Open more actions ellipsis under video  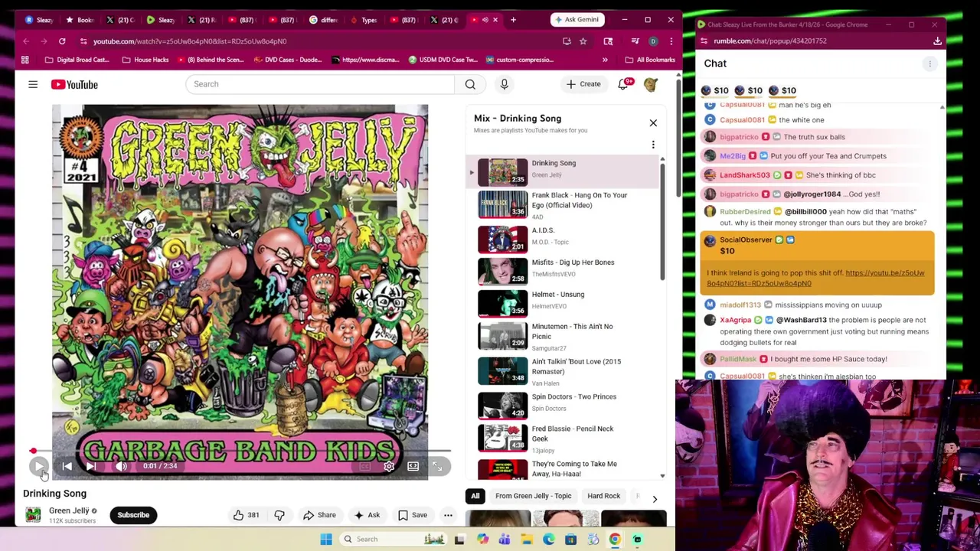coord(448,515)
